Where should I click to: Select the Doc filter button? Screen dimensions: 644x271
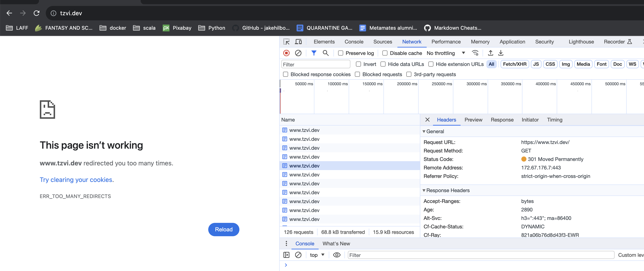tap(617, 64)
